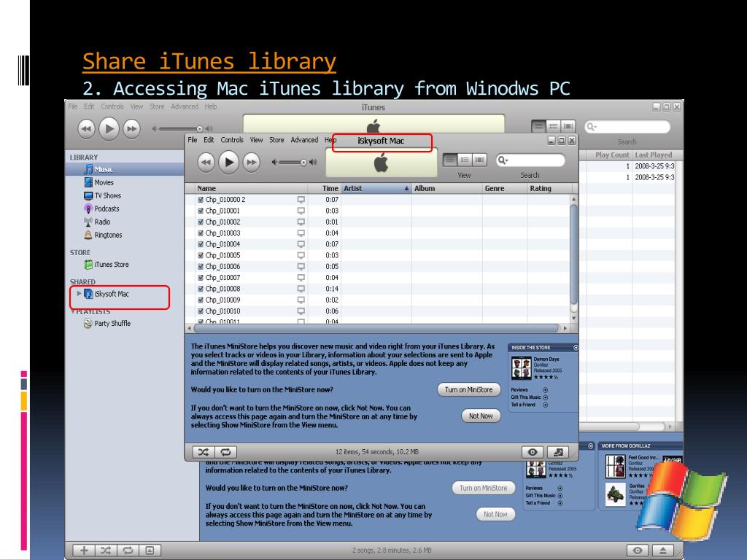Uncheck the Chp_010000 2 checkbox

coord(201,200)
